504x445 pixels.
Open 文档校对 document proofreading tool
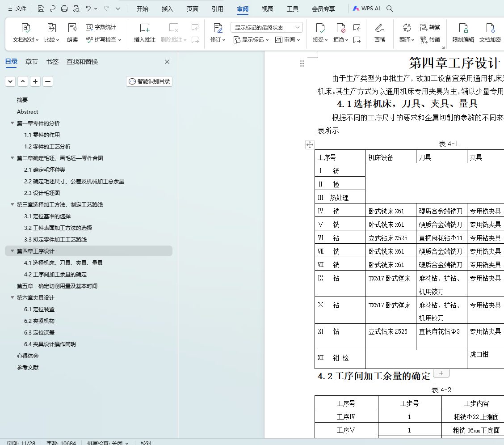point(26,33)
